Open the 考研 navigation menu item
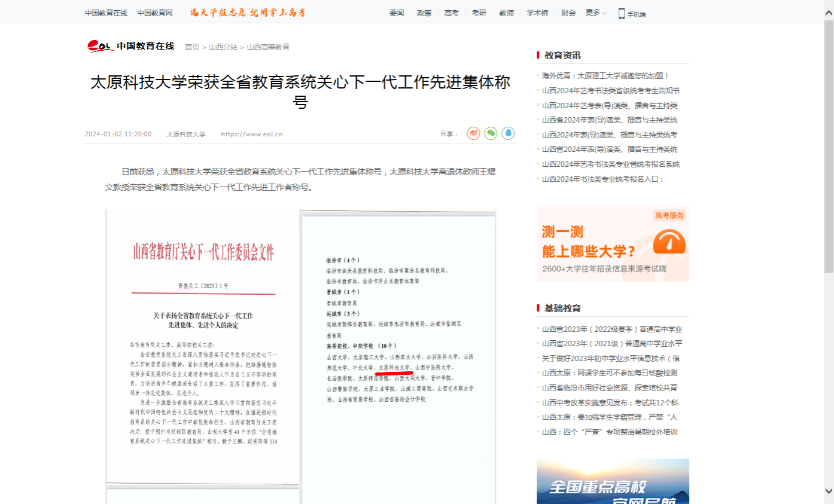This screenshot has height=504, width=834. [x=479, y=13]
